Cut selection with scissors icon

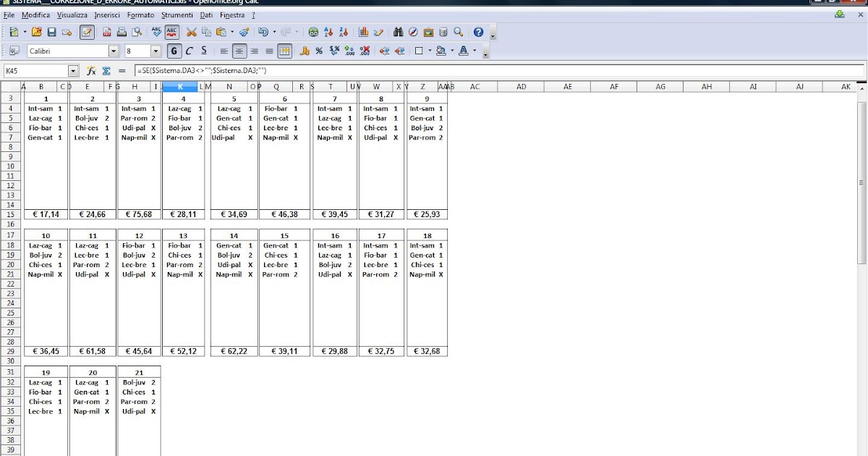click(x=192, y=32)
